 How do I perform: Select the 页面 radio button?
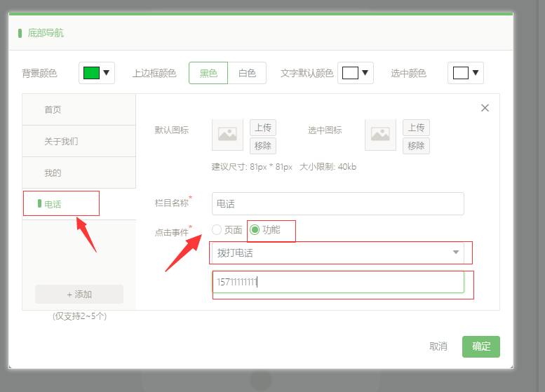click(217, 230)
